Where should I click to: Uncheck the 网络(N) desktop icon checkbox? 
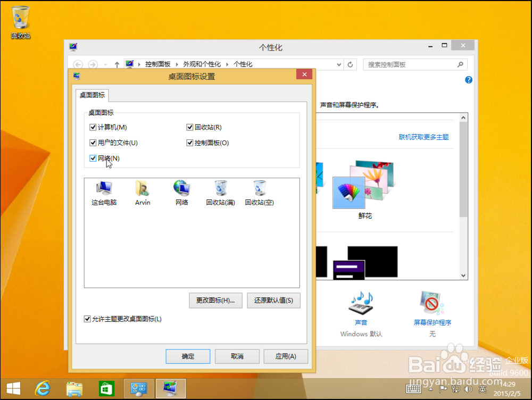click(93, 158)
